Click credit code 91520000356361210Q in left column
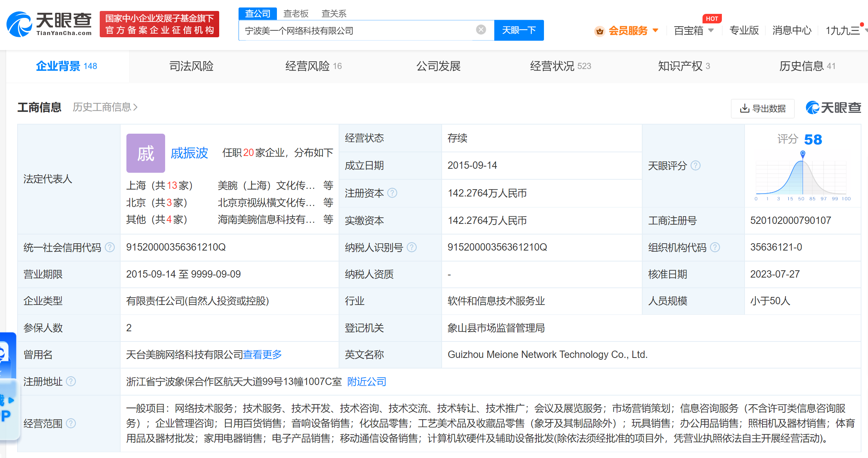This screenshot has width=868, height=458. pyautogui.click(x=176, y=247)
